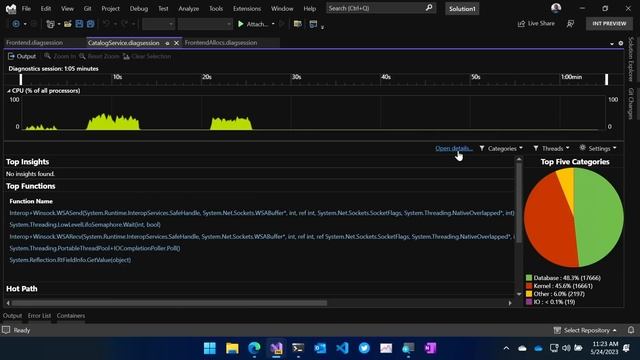Click the window layout icon in toolbar
The height and width of the screenshot is (360, 640).
pos(313,24)
